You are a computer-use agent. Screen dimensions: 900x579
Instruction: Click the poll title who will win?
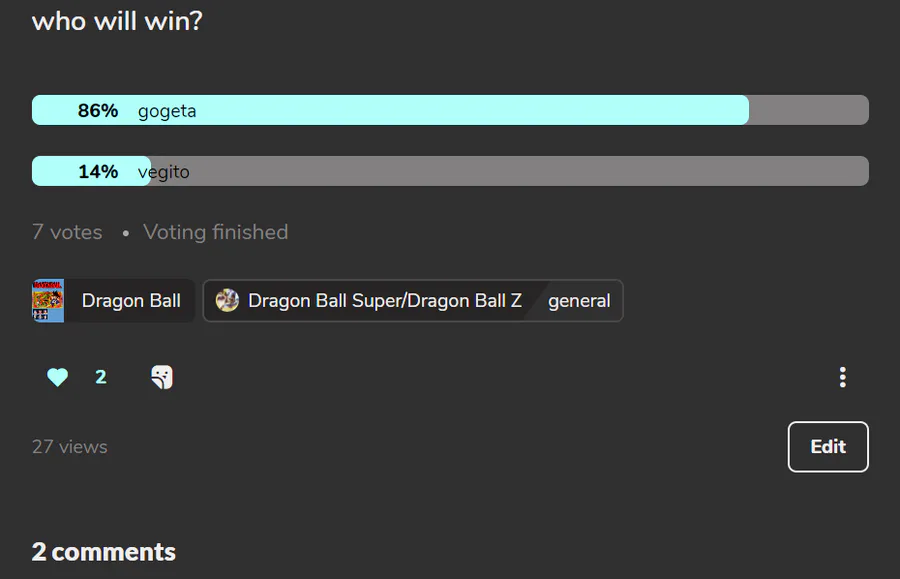[x=117, y=22]
